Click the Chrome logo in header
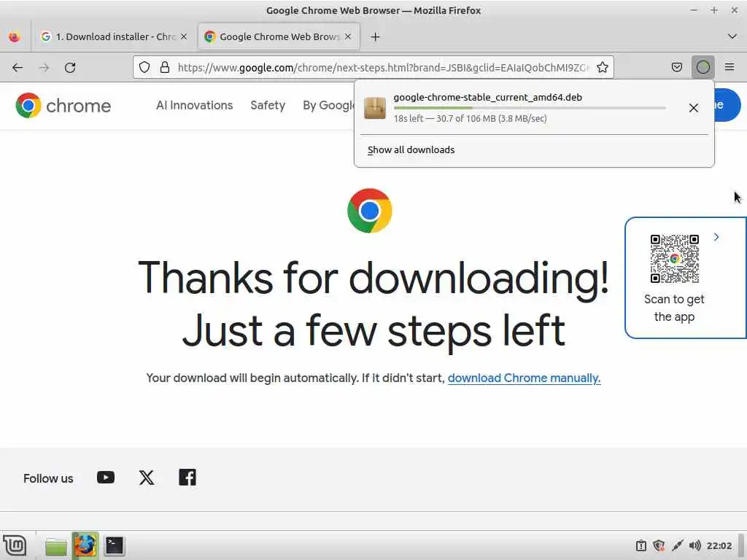This screenshot has width=747, height=560. [63, 105]
